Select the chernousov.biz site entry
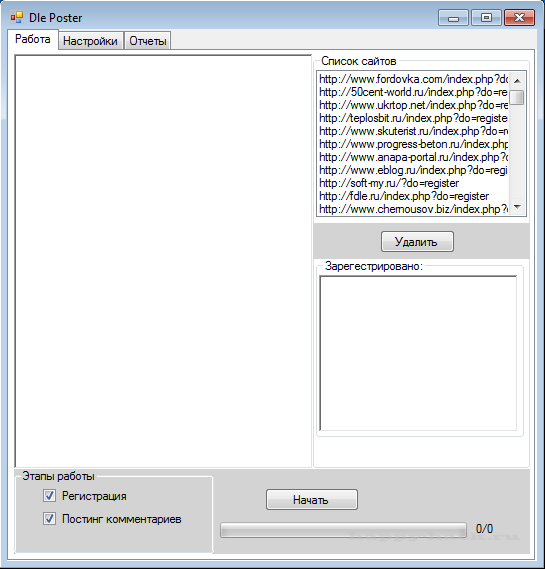This screenshot has height=569, width=545. coord(414,209)
